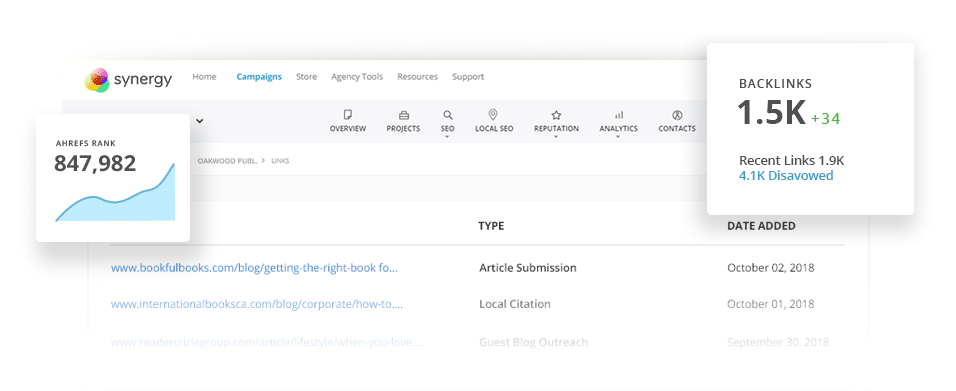The image size is (956, 391).
Task: Expand the Analytics dropdown arrow
Action: (618, 137)
